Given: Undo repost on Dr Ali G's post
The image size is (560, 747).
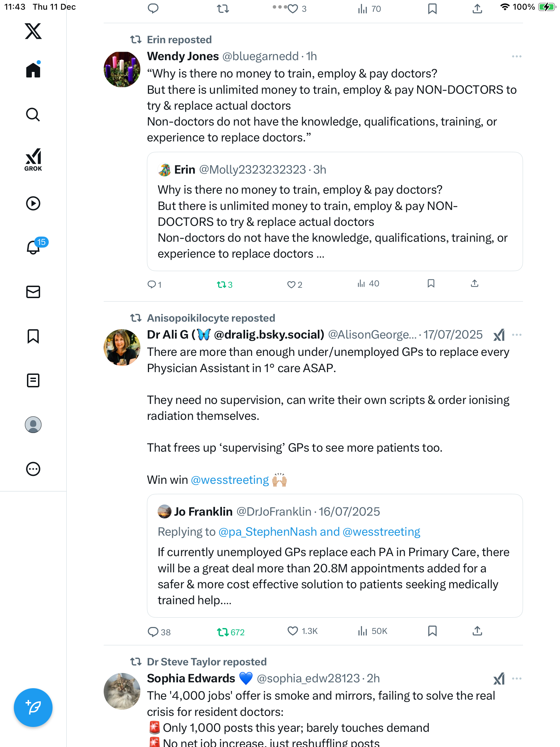Looking at the screenshot, I should point(223,632).
